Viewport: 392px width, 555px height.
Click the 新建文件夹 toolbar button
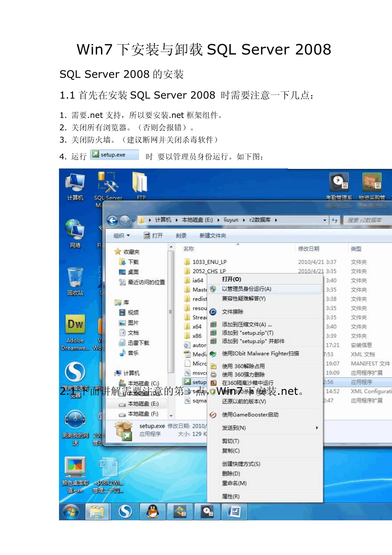[x=213, y=235]
